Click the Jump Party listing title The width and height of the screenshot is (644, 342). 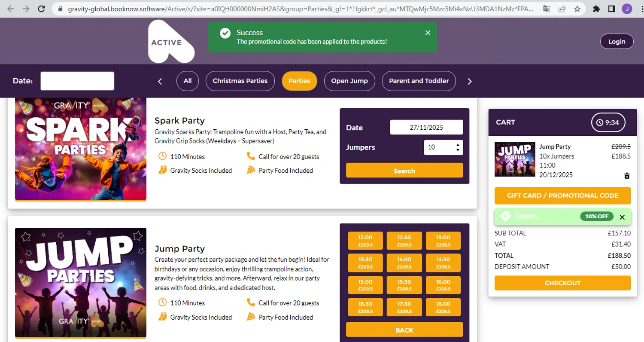point(179,248)
